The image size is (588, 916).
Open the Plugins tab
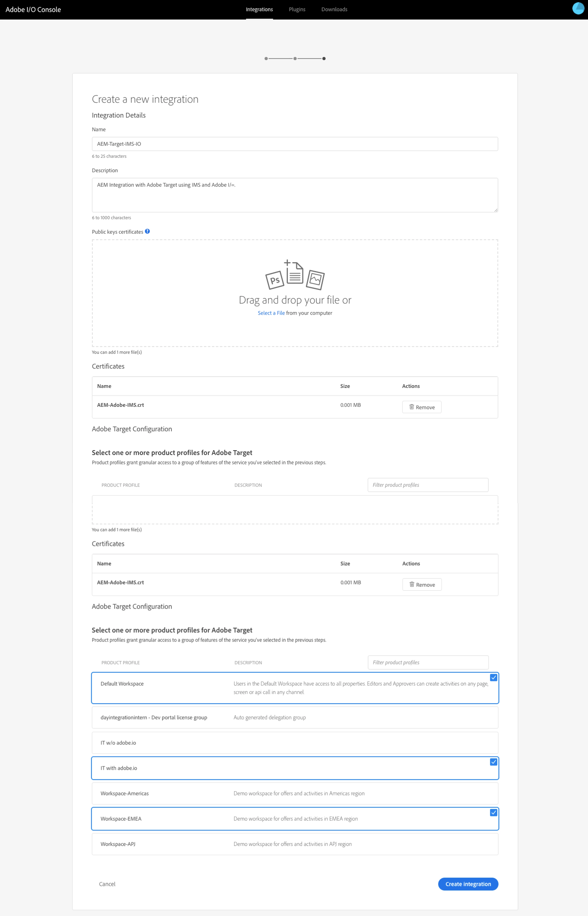point(297,9)
